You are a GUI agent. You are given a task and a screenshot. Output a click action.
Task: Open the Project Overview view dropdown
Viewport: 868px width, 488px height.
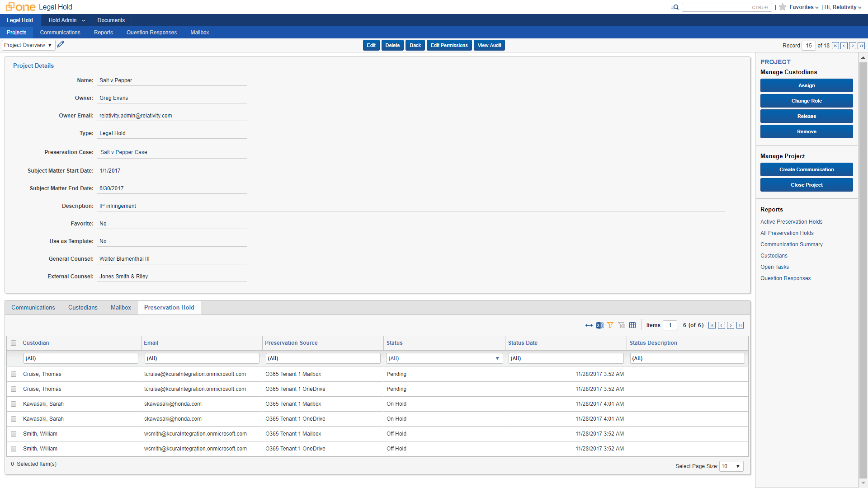28,45
